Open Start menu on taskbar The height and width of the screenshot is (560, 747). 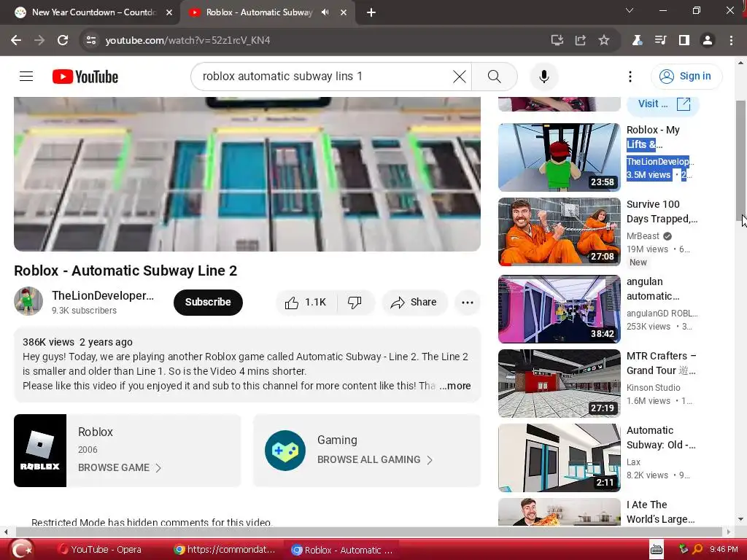(x=21, y=549)
